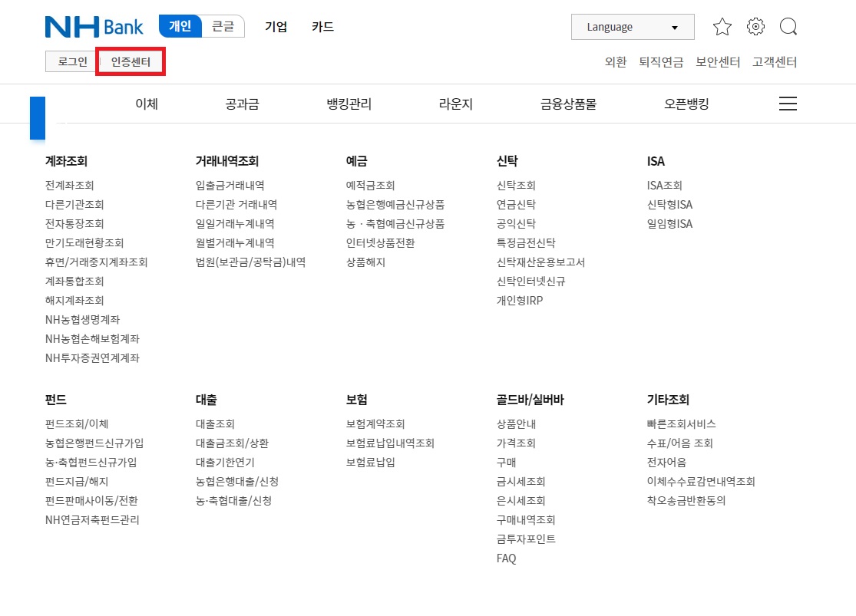The image size is (856, 616).
Task: Open 펀드지급/해지 link
Action: (77, 482)
